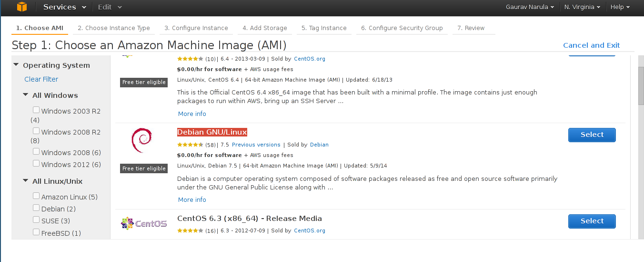
Task: Go to Configure Security Group tab
Action: click(402, 28)
